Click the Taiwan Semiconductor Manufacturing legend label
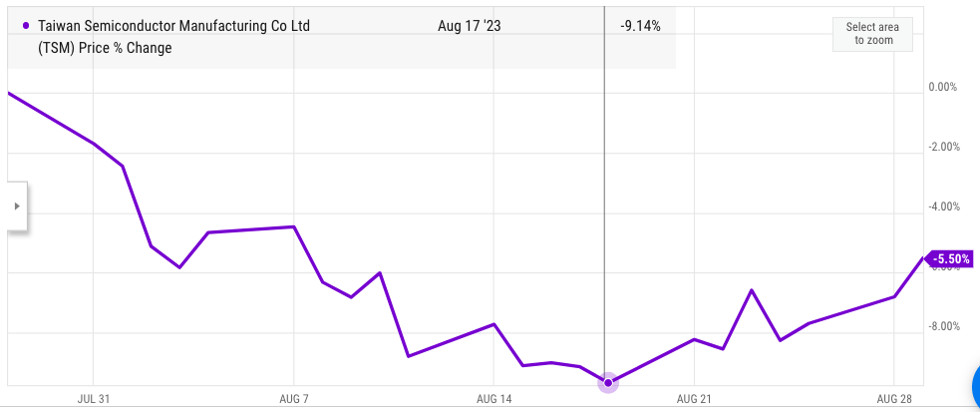The width and height of the screenshot is (980, 412). click(x=173, y=27)
